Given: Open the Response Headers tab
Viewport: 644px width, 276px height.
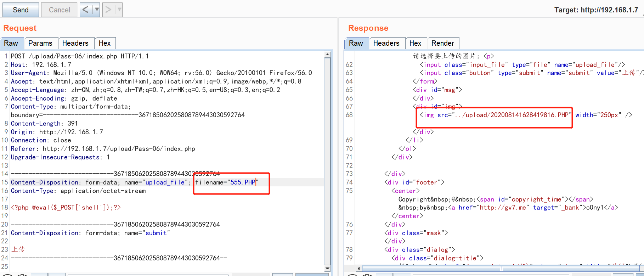Looking at the screenshot, I should click(386, 43).
